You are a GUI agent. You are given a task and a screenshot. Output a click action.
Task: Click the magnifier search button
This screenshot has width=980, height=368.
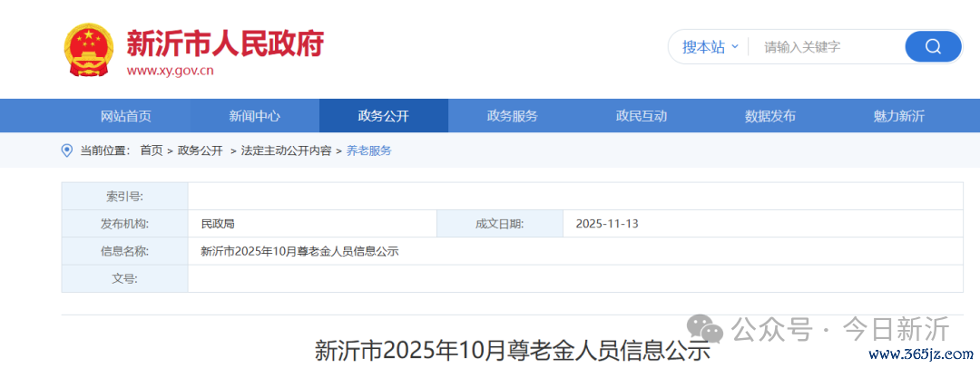coord(933,47)
